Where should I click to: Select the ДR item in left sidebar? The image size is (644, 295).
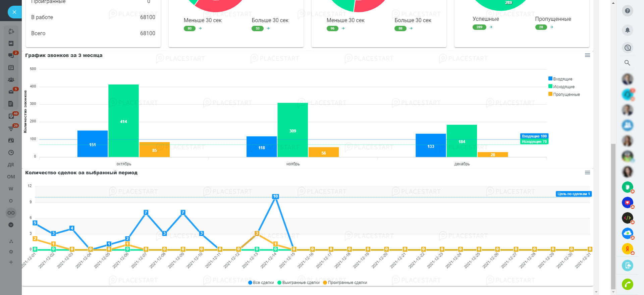coord(11,165)
